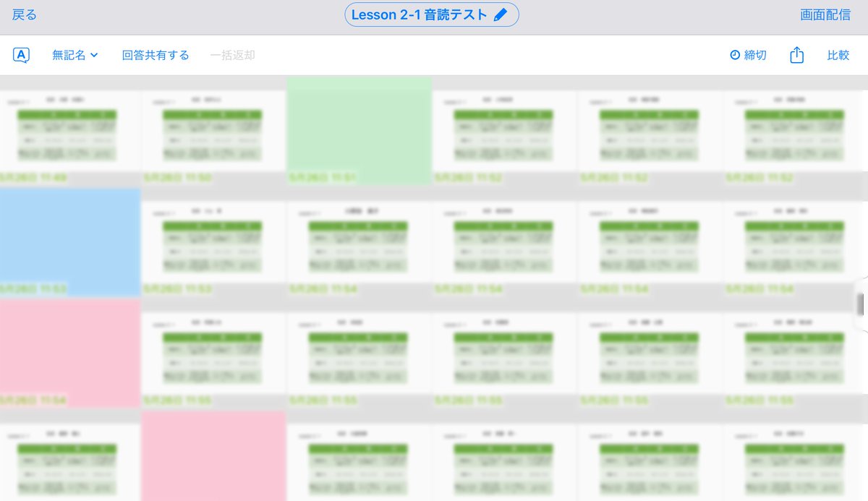
Task: Open the pink card stamped 5月26日 11:54
Action: (x=70, y=353)
